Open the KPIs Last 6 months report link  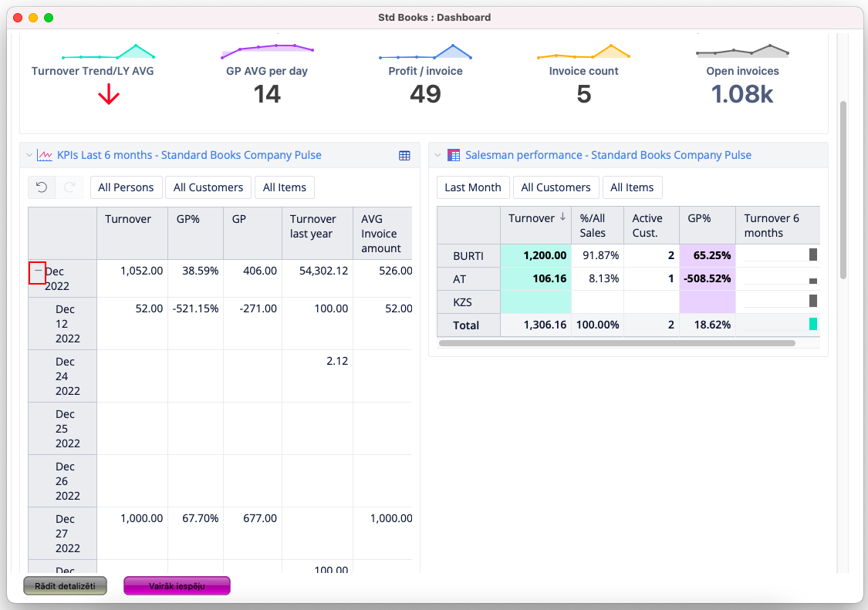click(189, 155)
